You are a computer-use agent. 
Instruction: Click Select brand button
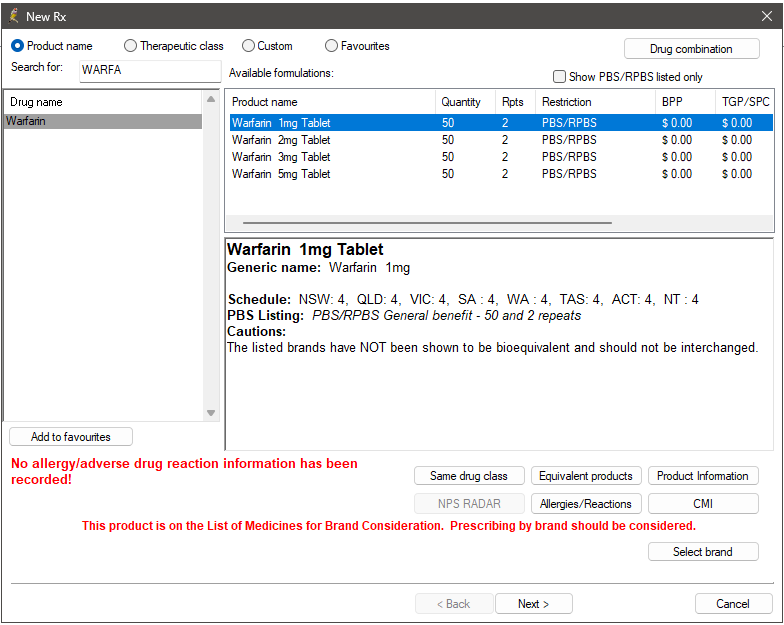(x=703, y=552)
